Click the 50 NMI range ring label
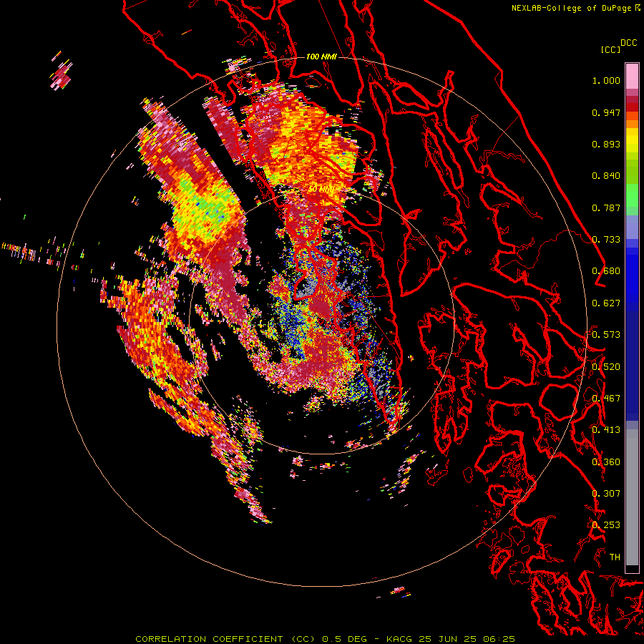 [321, 190]
